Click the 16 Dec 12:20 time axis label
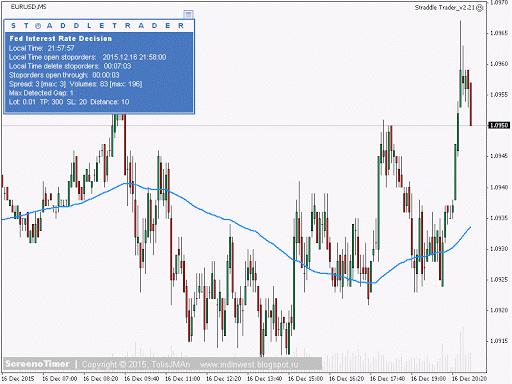The image size is (512, 384). (224, 379)
